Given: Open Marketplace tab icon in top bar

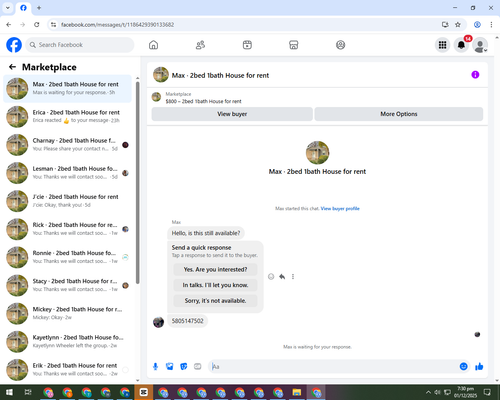Looking at the screenshot, I should pos(294,45).
